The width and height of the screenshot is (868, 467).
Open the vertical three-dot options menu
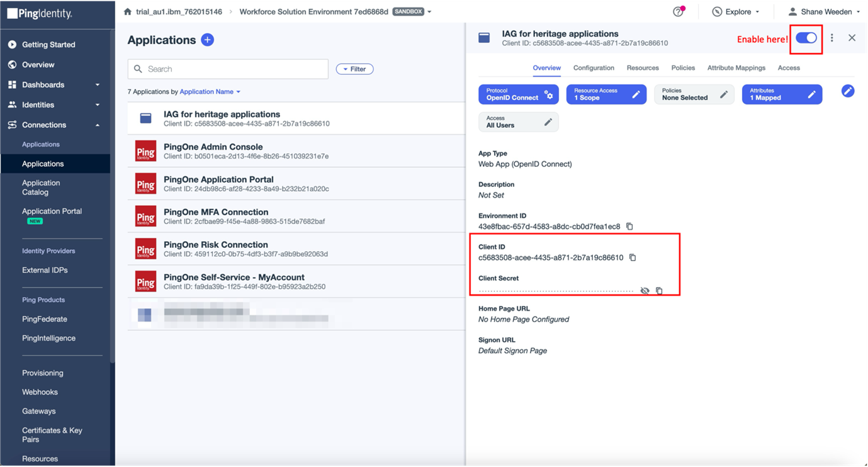[x=832, y=38]
